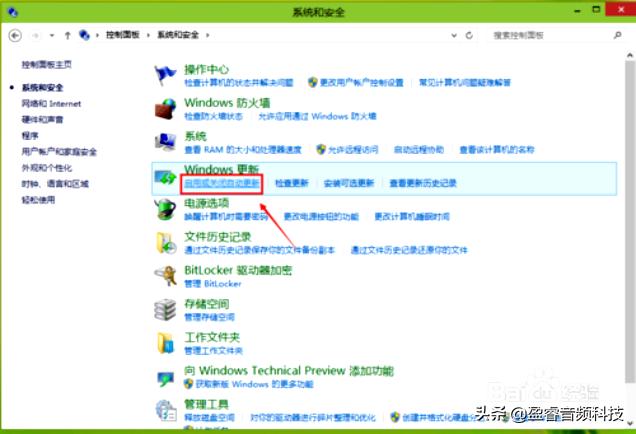
Task: Click 查看该计算机的名称
Action: [497, 150]
